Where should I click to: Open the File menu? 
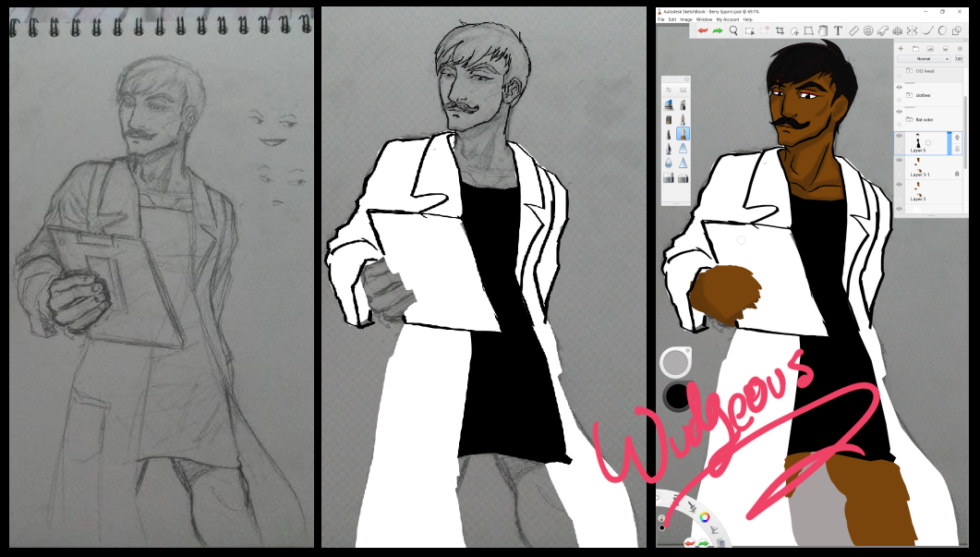coord(661,19)
